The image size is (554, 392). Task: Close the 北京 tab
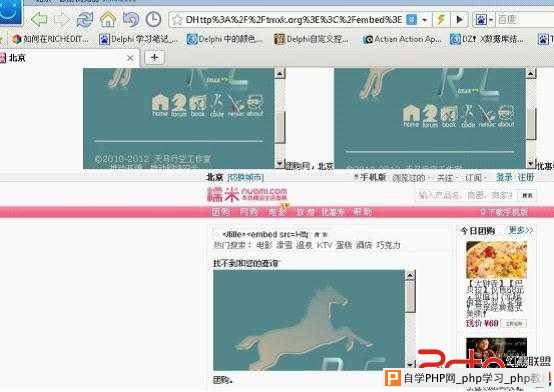click(130, 58)
